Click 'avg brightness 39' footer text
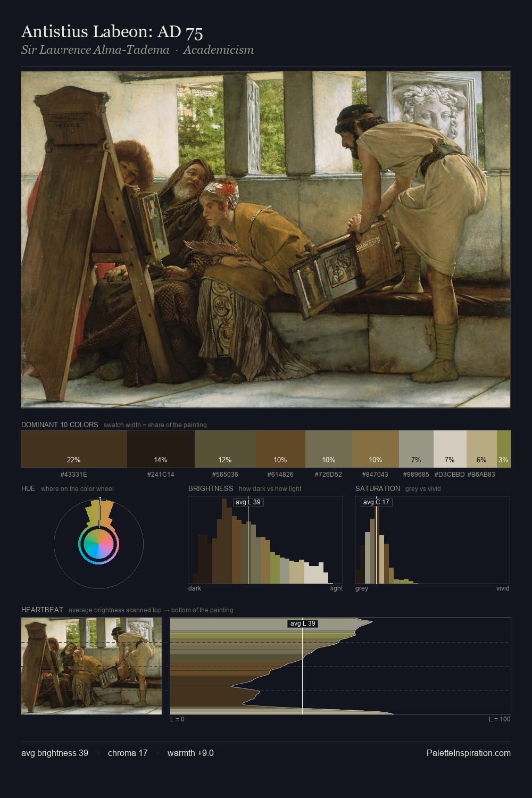Image resolution: width=532 pixels, height=798 pixels. [x=55, y=753]
